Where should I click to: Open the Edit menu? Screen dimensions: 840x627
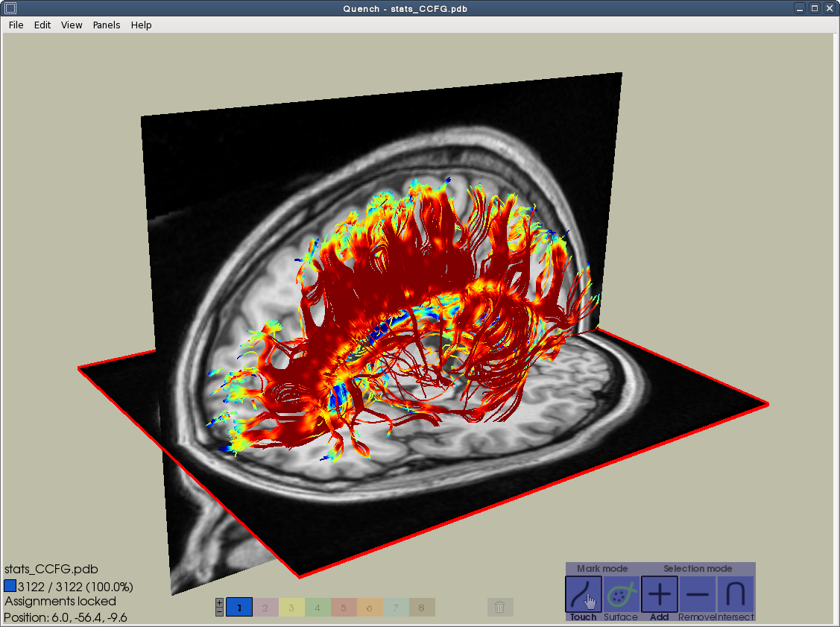pos(42,25)
